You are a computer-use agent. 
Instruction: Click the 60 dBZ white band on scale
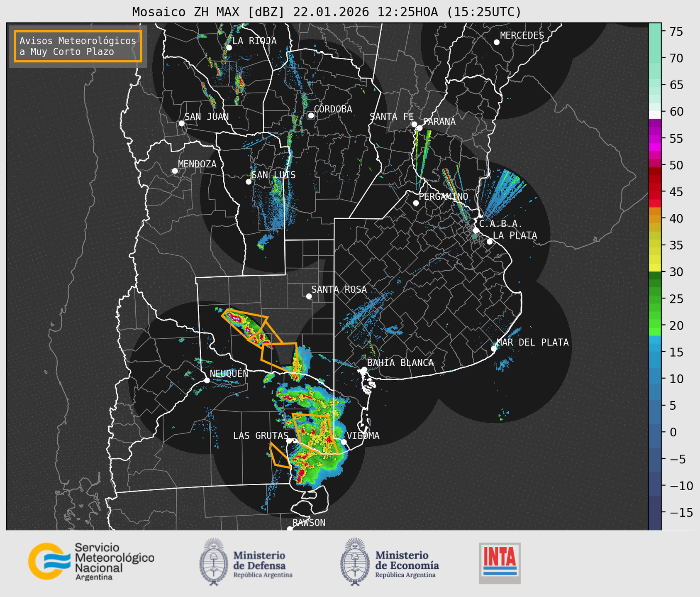point(654,115)
